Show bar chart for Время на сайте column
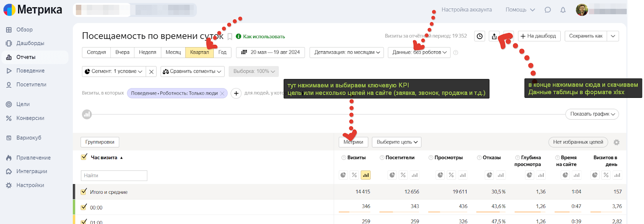 click(577, 175)
